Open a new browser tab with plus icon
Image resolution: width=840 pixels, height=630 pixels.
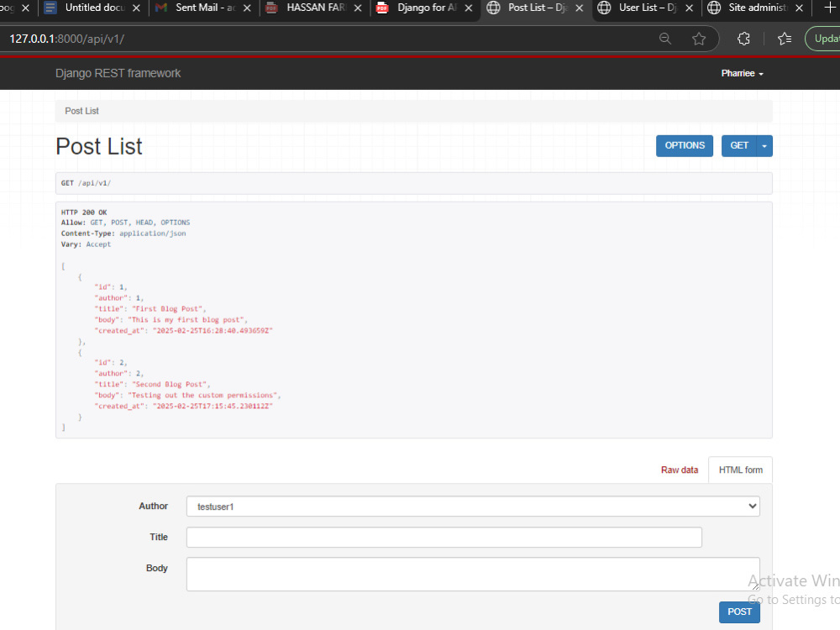coord(829,8)
